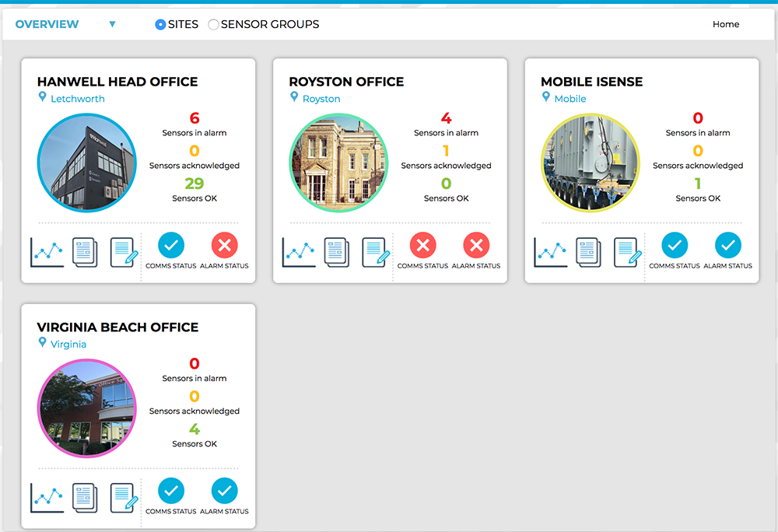The image size is (778, 532).
Task: Click Virginia Beach Office comms status checkmark
Action: pyautogui.click(x=171, y=492)
